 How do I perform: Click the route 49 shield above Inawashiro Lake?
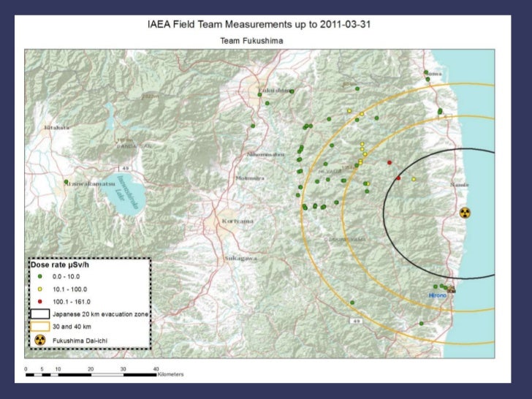[x=125, y=169]
